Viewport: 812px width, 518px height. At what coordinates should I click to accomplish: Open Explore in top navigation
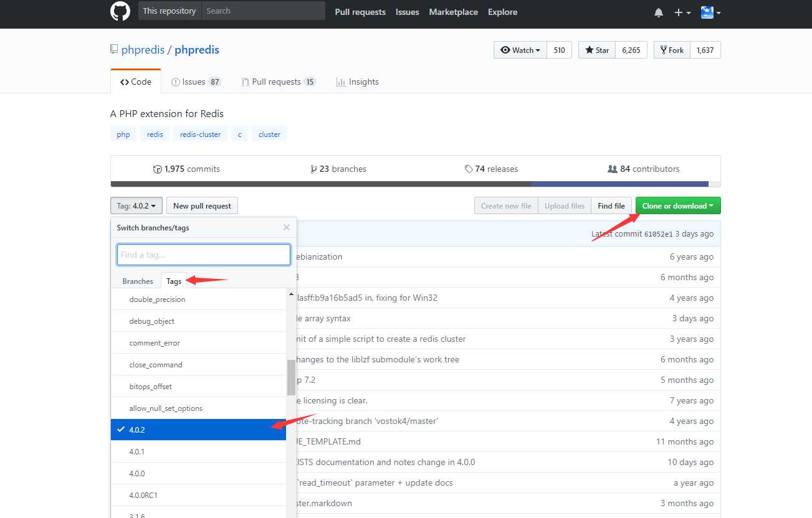502,12
